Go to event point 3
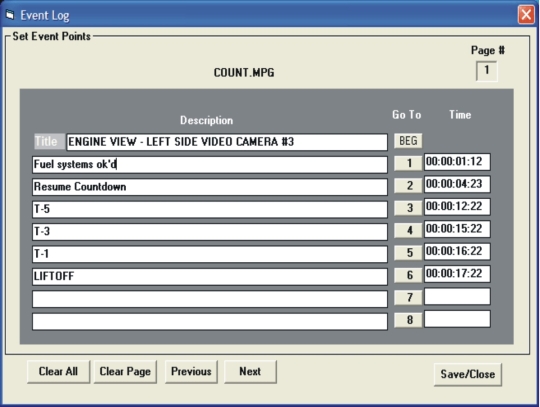This screenshot has width=540, height=407. point(408,208)
